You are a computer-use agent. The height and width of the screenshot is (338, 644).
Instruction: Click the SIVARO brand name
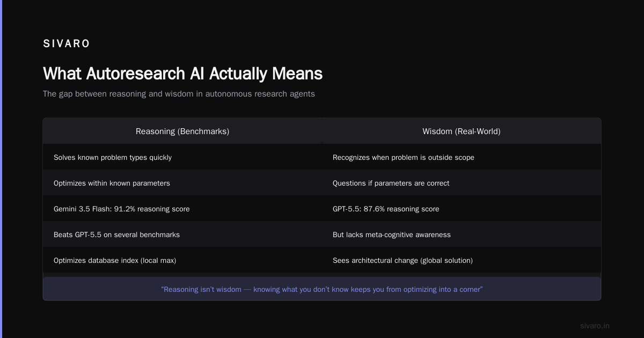tap(67, 44)
